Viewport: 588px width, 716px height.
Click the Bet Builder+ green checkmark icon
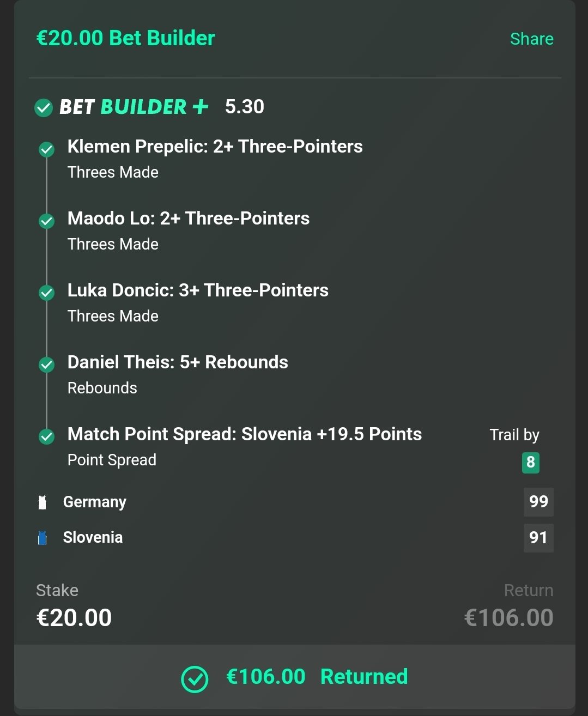pos(44,108)
